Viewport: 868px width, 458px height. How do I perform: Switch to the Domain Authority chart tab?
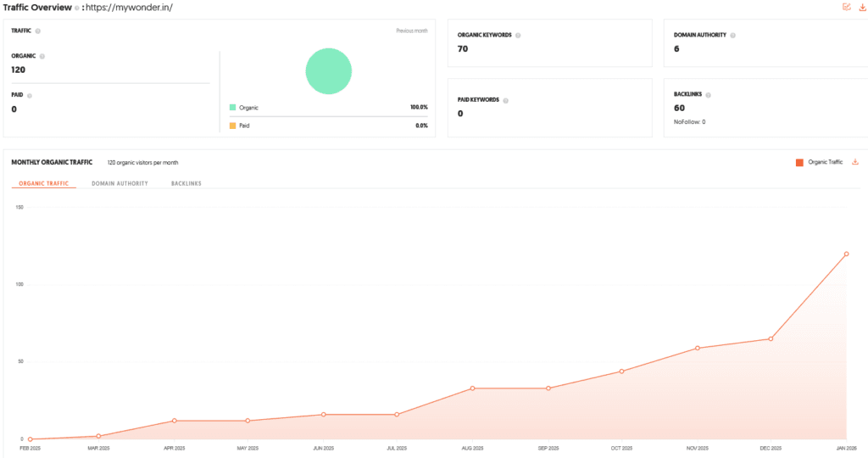click(120, 183)
